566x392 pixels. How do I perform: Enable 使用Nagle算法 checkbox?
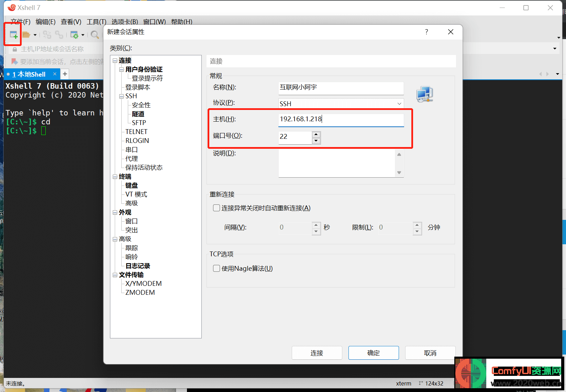coord(217,268)
